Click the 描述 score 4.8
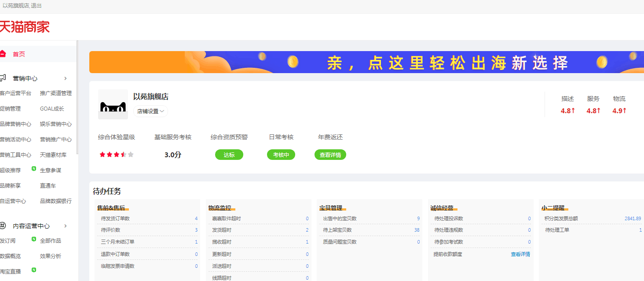The width and height of the screenshot is (644, 281). pyautogui.click(x=568, y=111)
